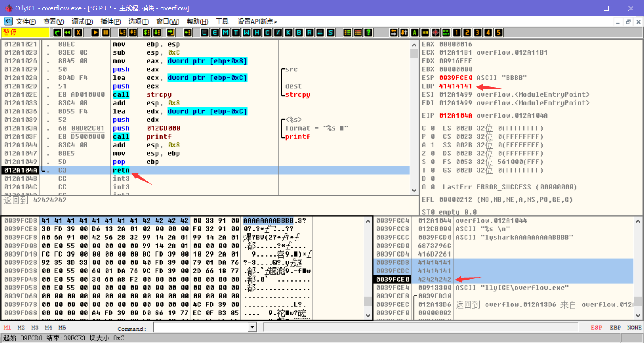Click the NONE stack mode button

[634, 327]
